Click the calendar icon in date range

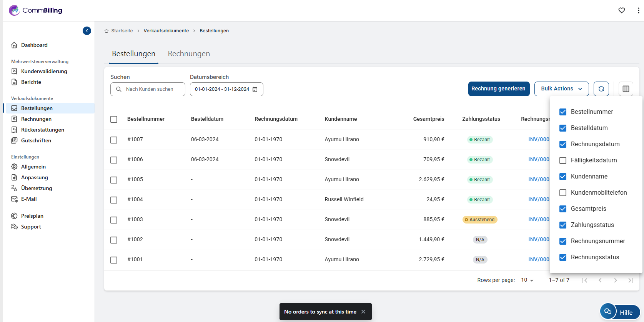click(x=255, y=89)
